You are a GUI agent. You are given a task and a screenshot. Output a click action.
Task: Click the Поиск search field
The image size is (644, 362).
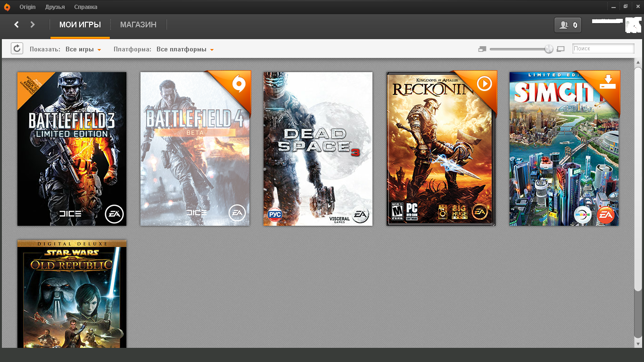(x=603, y=49)
